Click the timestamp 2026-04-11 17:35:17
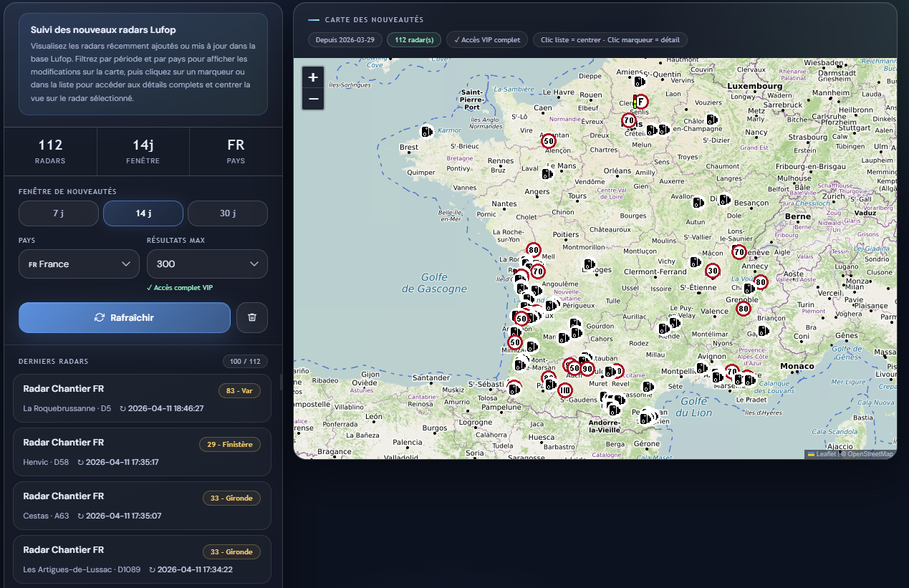 pyautogui.click(x=122, y=462)
